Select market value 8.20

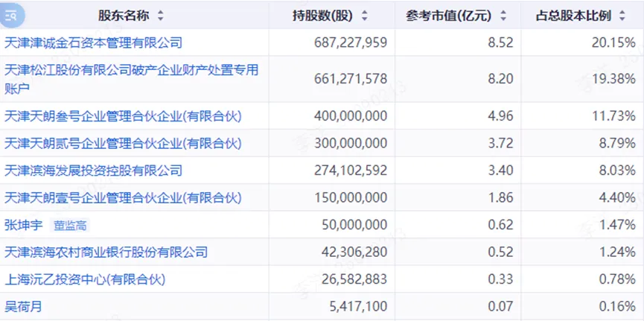click(x=500, y=79)
